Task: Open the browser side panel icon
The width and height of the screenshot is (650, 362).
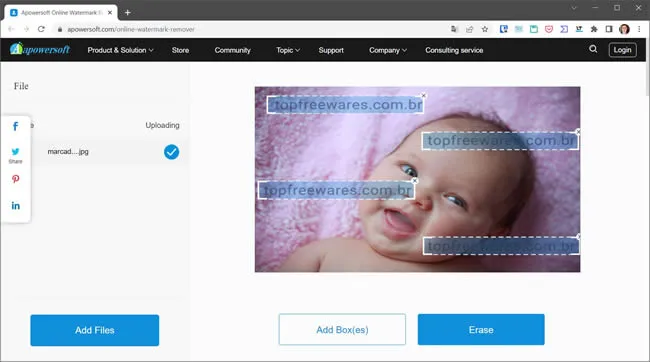Action: [609, 29]
